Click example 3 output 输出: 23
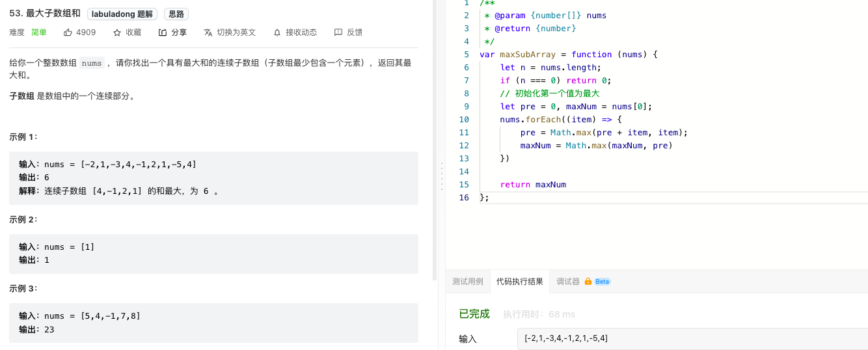 click(x=36, y=329)
